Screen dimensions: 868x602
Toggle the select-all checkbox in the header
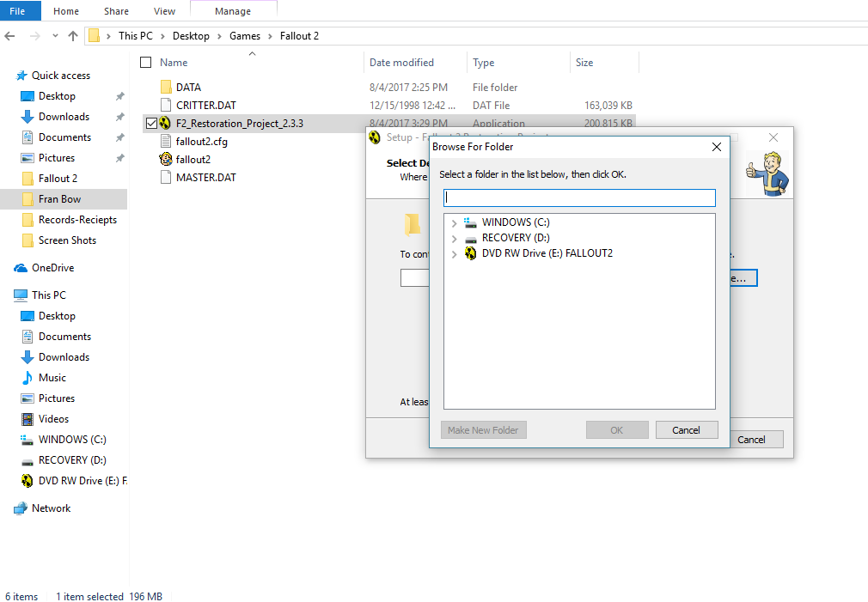point(145,63)
